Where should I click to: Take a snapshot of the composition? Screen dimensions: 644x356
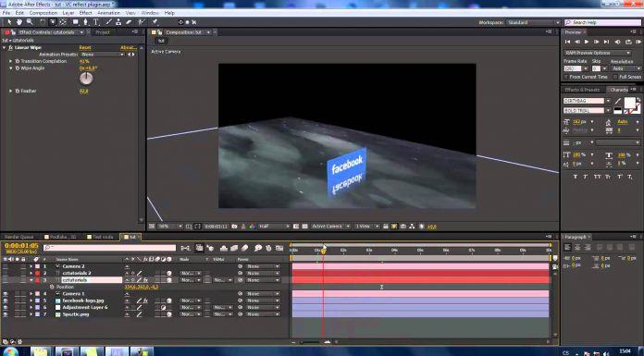pos(234,227)
